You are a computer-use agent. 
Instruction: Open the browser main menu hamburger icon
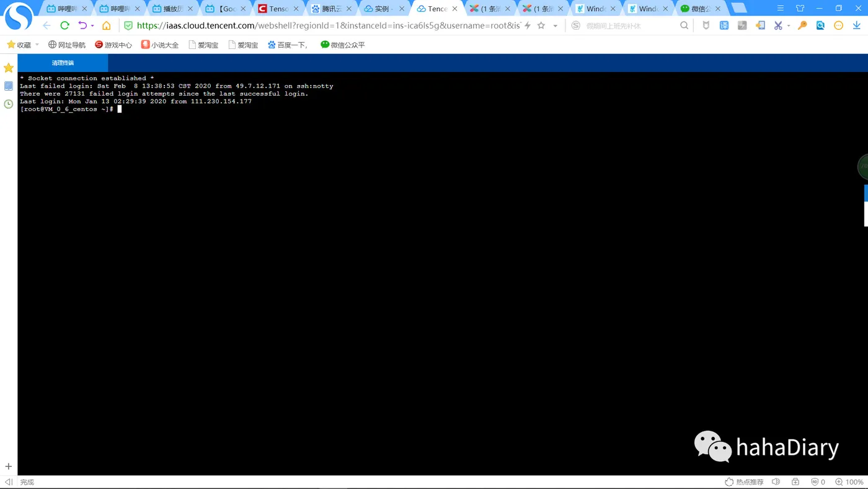(x=781, y=8)
